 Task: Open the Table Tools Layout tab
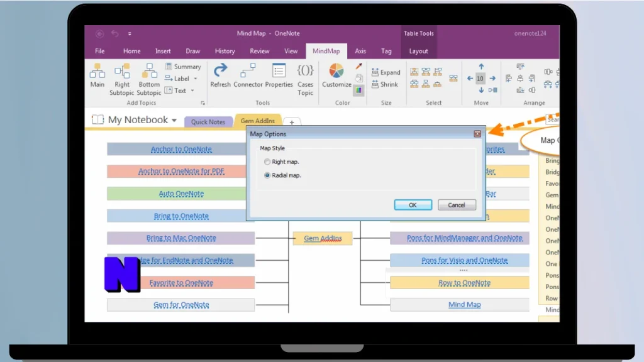[x=418, y=51]
